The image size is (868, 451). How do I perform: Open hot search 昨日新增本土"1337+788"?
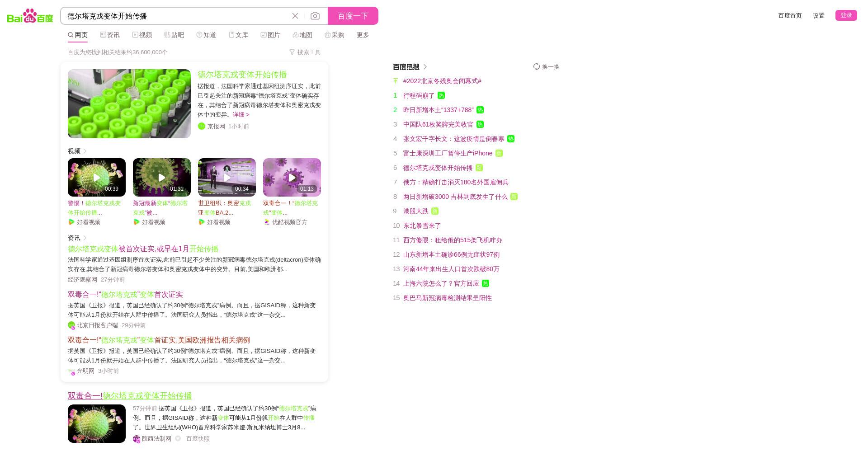click(439, 110)
